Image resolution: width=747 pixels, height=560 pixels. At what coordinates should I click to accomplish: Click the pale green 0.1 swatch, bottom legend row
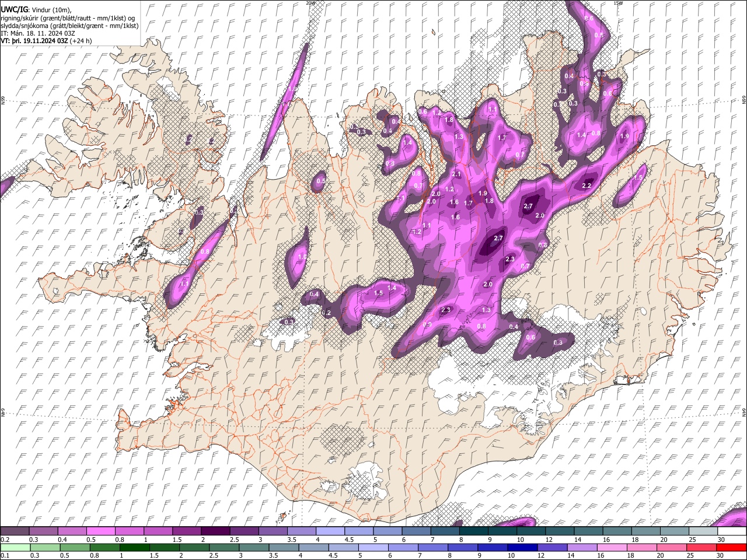(15, 547)
